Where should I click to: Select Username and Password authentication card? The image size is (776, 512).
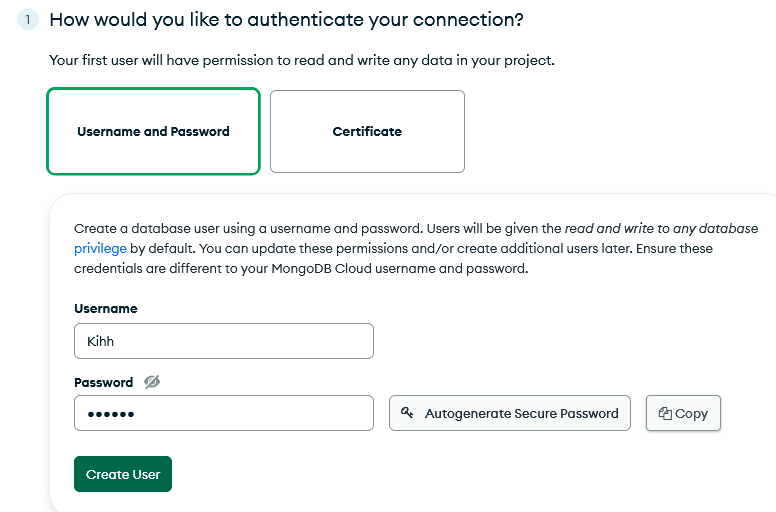click(x=153, y=131)
